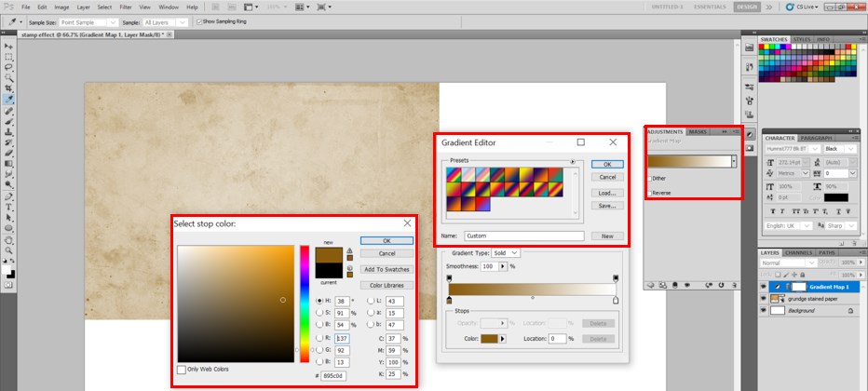
Task: Select the Dodge tool
Action: tap(8, 184)
